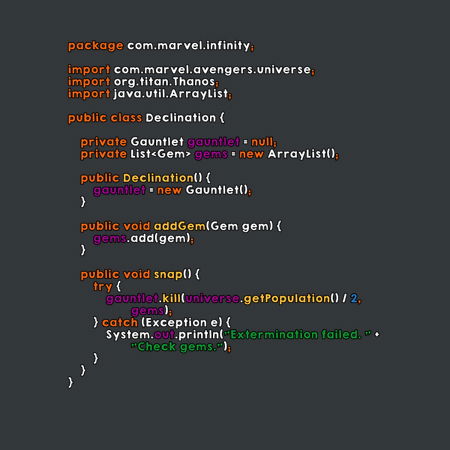
Task: Click the yellow "kill" method call
Action: 171,298
